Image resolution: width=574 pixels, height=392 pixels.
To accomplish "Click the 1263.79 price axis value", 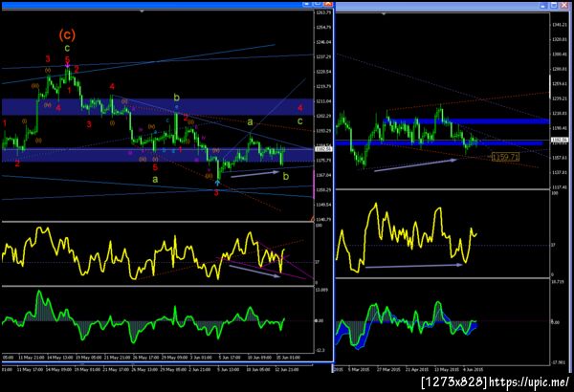I will [323, 12].
